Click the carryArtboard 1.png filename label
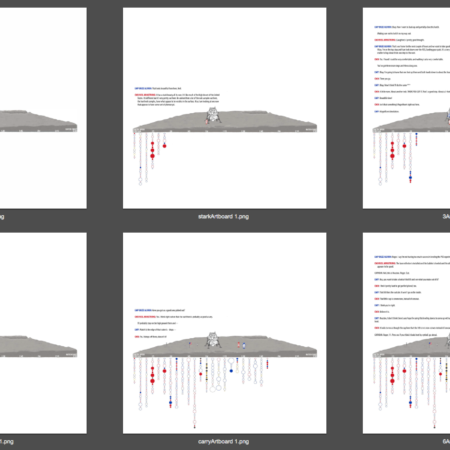Viewport: 450px width, 450px height. coord(223,442)
